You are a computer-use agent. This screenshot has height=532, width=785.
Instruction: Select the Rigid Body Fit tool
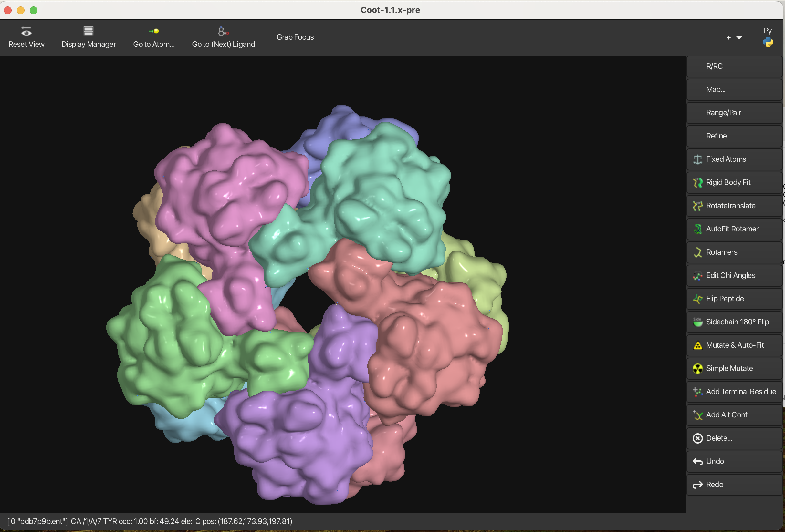tap(734, 183)
